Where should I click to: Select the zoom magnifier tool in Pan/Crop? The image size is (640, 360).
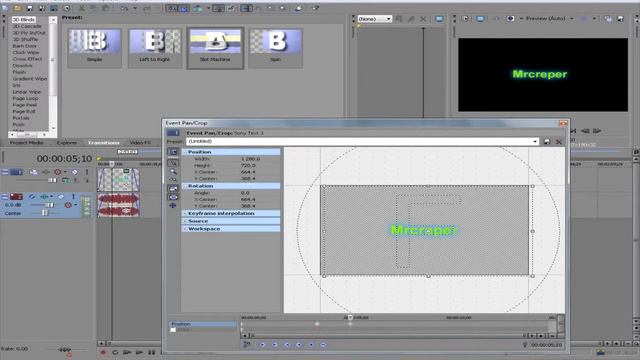(x=173, y=171)
